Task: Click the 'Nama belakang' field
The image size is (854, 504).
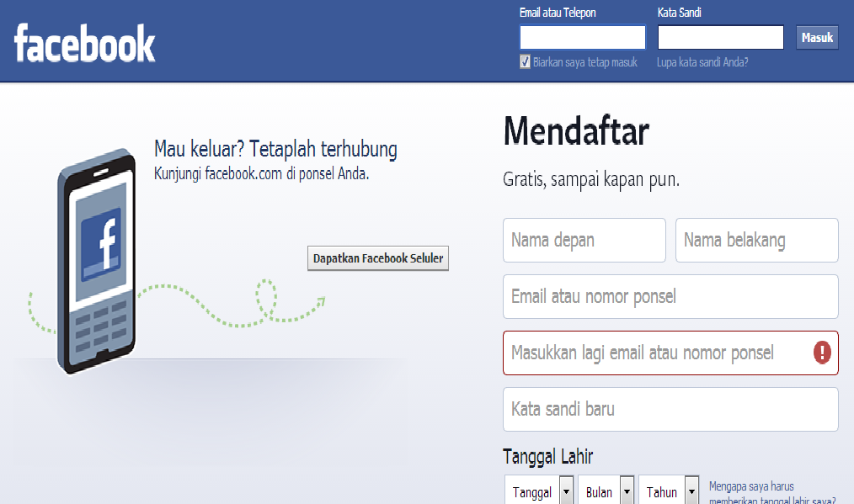Action: [x=756, y=240]
